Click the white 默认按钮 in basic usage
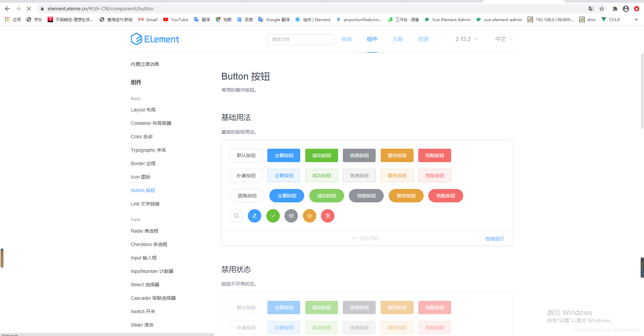 [246, 155]
